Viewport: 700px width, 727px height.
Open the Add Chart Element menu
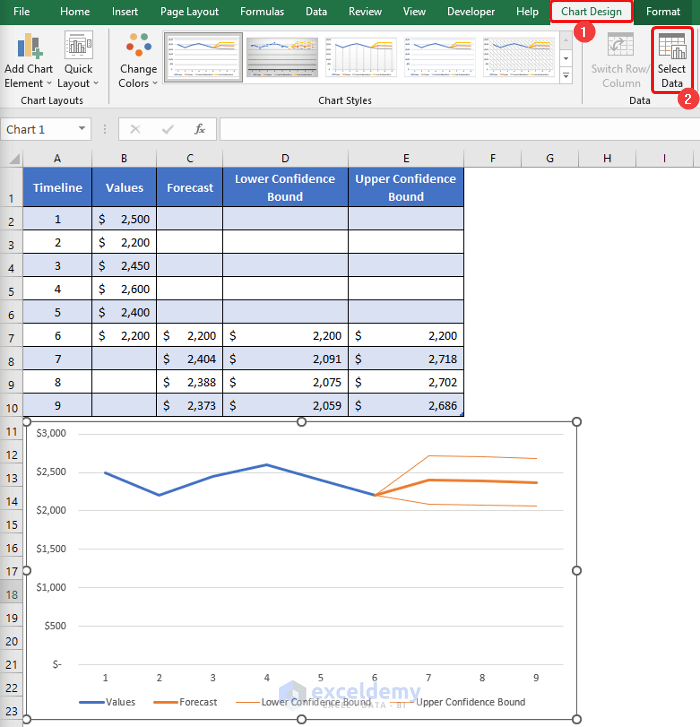[28, 60]
